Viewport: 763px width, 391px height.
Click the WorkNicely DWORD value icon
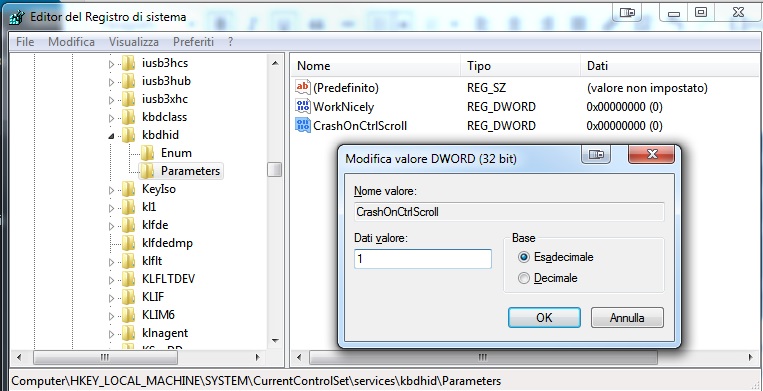[x=303, y=107]
